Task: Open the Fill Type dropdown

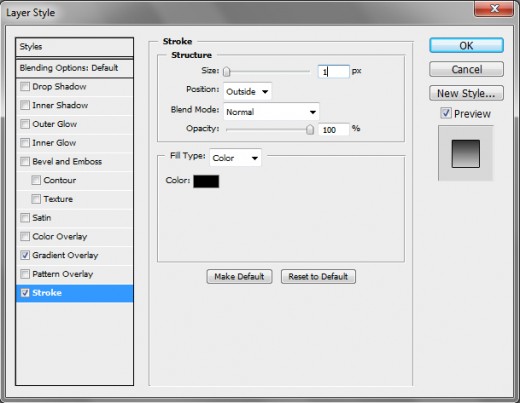Action: pyautogui.click(x=235, y=158)
